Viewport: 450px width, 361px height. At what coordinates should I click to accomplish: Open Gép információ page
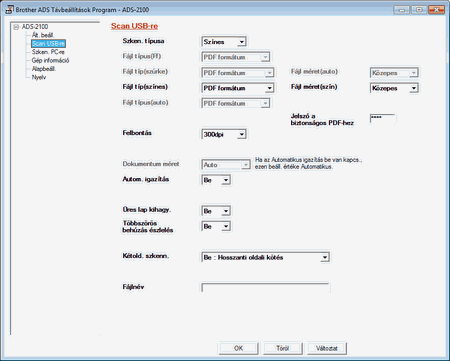click(x=50, y=60)
